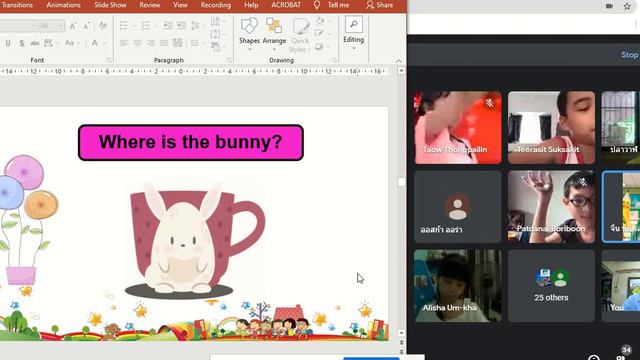Click the slide pane scrollbar thumb
Viewport: 640px width, 360px height.
point(401,182)
